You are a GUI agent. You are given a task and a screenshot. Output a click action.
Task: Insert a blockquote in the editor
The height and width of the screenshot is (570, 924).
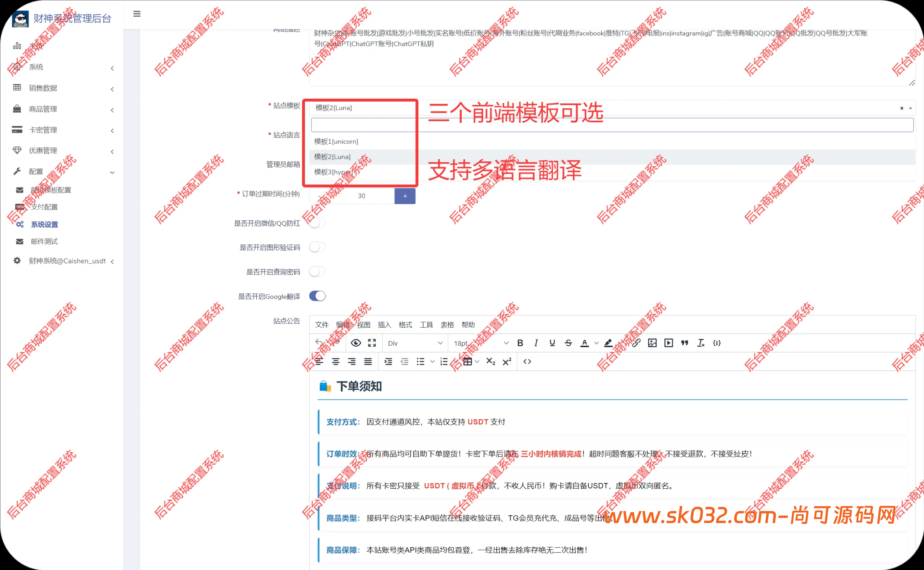(x=684, y=343)
